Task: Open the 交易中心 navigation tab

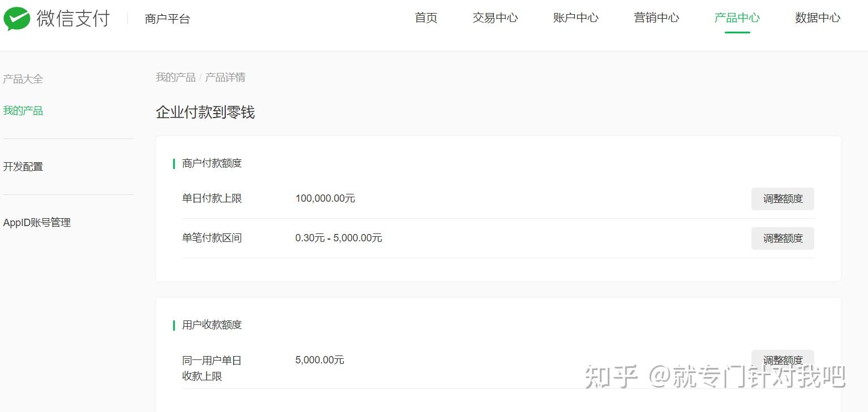Action: point(495,18)
